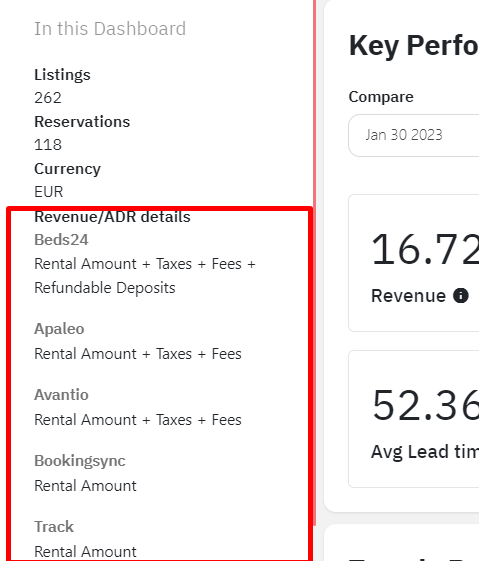The image size is (479, 561).
Task: Click the Revenue/ADR details heading
Action: tap(112, 217)
